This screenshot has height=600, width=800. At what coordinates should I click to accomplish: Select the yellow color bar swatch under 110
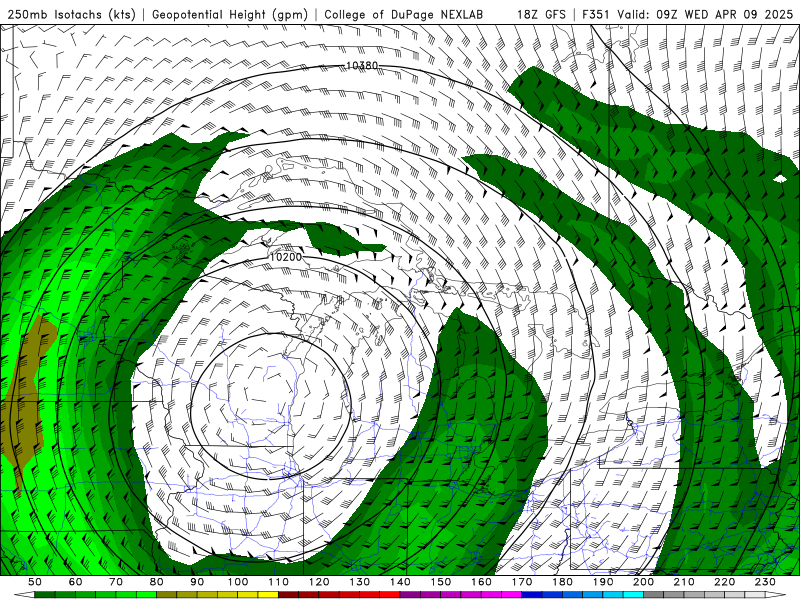pos(268,595)
